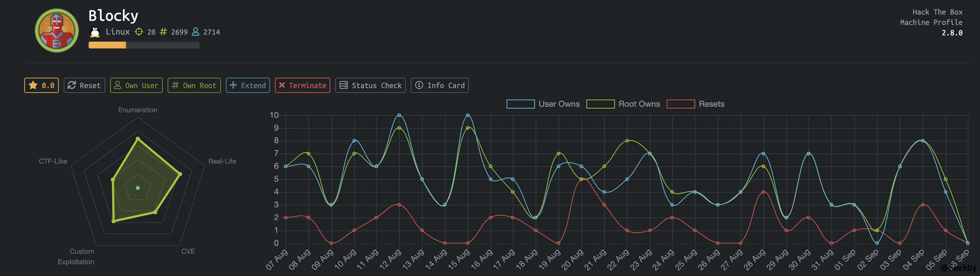Click the 2714 user owns count
This screenshot has width=980, height=276.
[212, 32]
